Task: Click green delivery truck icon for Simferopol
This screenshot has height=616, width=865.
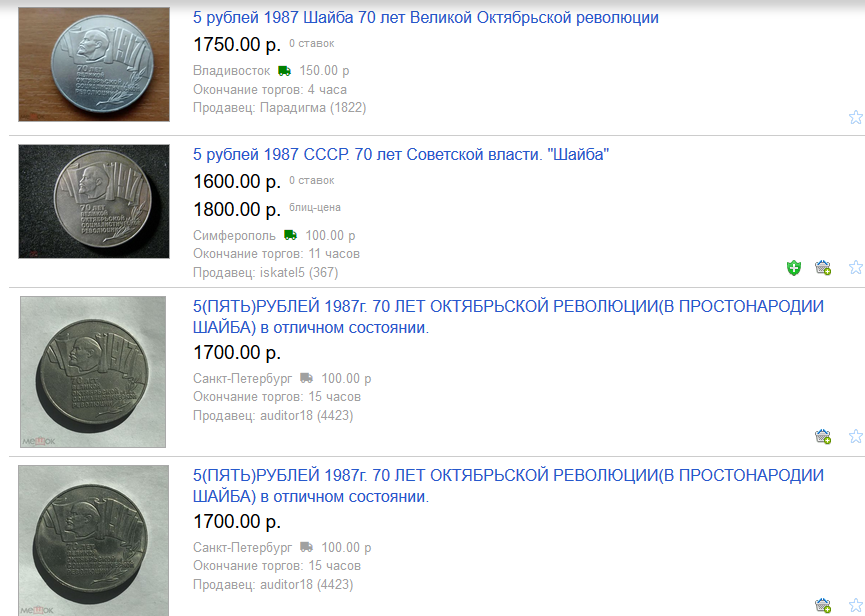Action: pyautogui.click(x=290, y=235)
